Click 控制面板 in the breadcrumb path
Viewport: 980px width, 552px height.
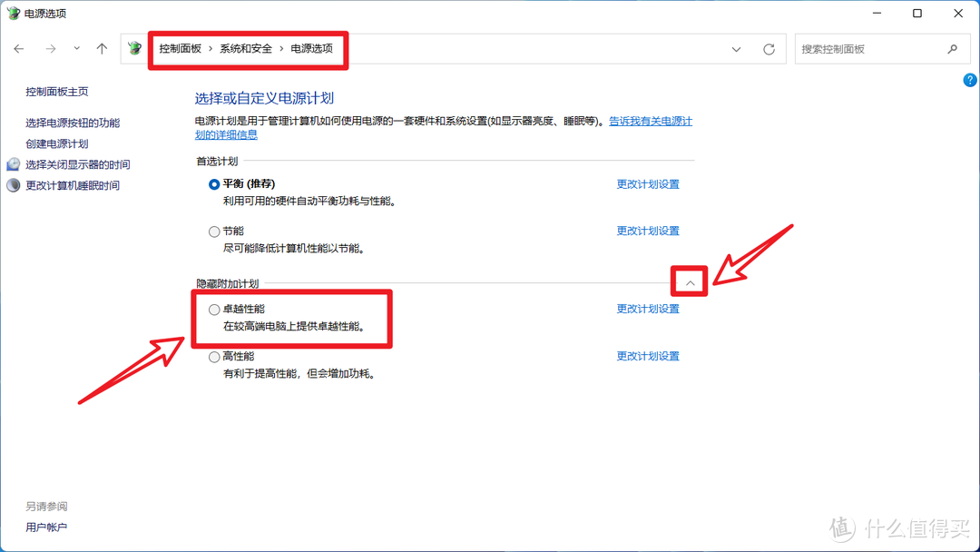[180, 48]
